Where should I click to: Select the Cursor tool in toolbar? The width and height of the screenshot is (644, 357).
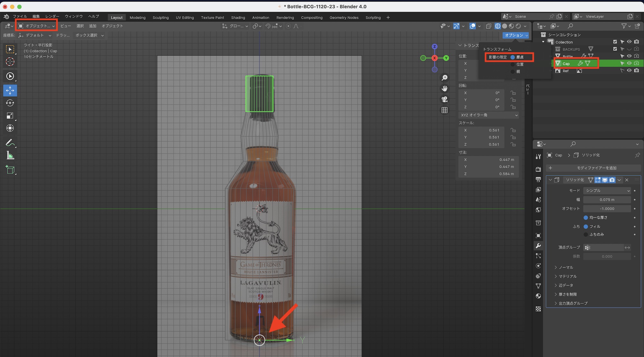click(10, 62)
